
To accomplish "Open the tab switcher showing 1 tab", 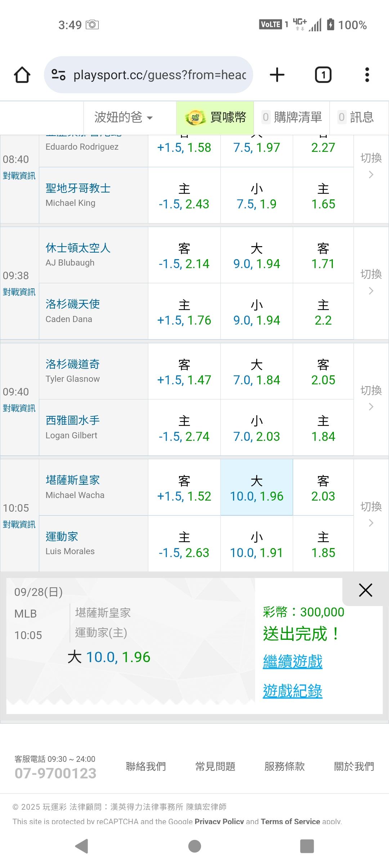I will pyautogui.click(x=323, y=75).
